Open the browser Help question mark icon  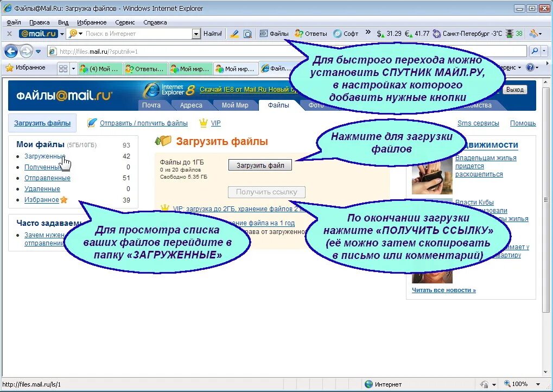click(x=529, y=67)
